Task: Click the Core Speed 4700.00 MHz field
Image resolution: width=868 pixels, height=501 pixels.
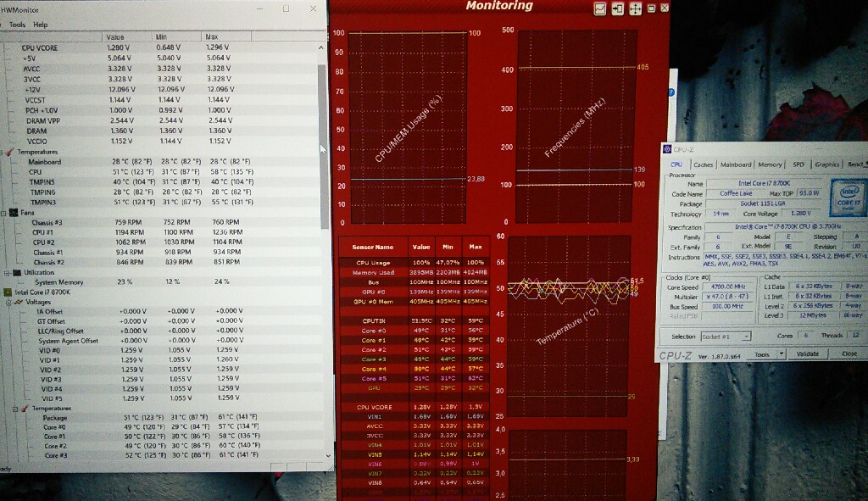Action: click(728, 287)
